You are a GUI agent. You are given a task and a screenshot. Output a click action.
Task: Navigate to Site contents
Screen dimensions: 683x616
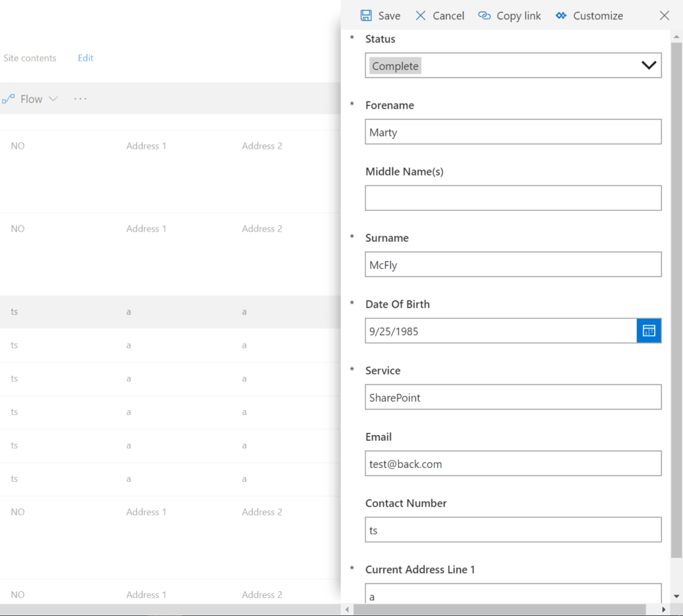[30, 58]
